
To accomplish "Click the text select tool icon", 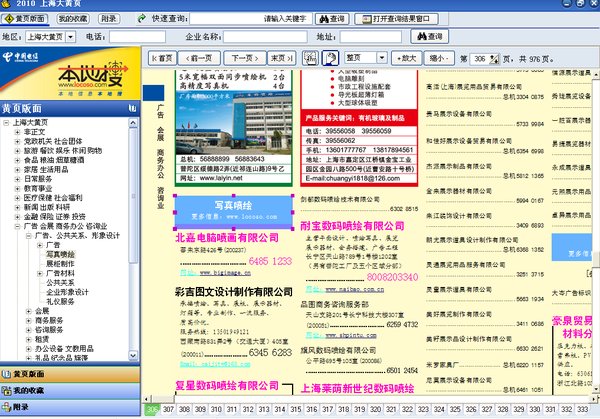I will pyautogui.click(x=310, y=59).
